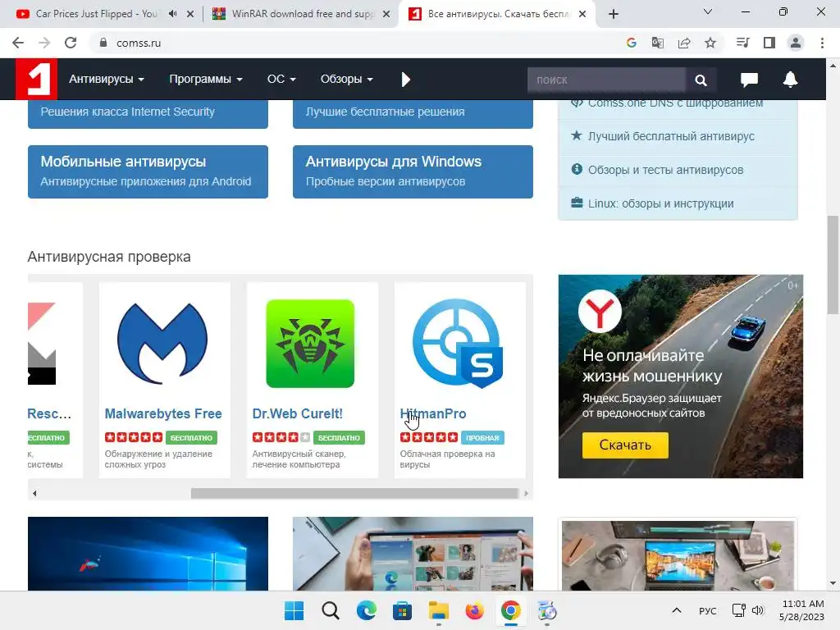The height and width of the screenshot is (630, 840).
Task: Launch Microsoft Edge from taskbar
Action: (x=367, y=610)
